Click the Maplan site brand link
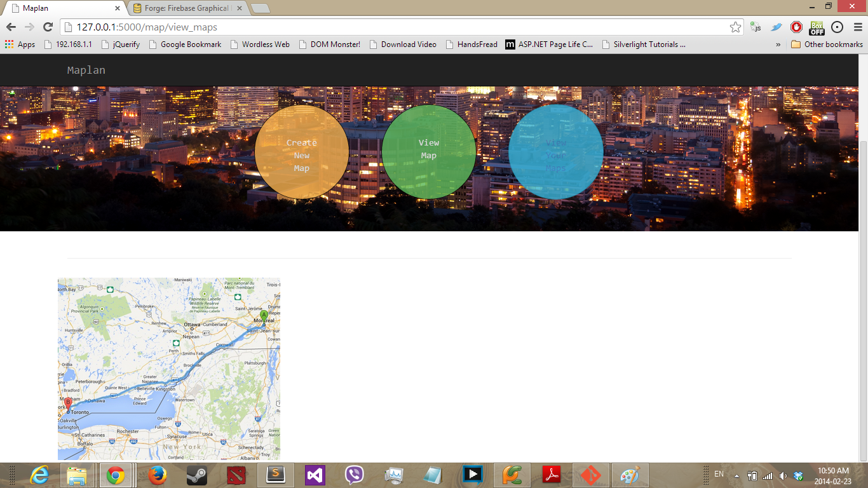The height and width of the screenshot is (488, 868). 86,70
